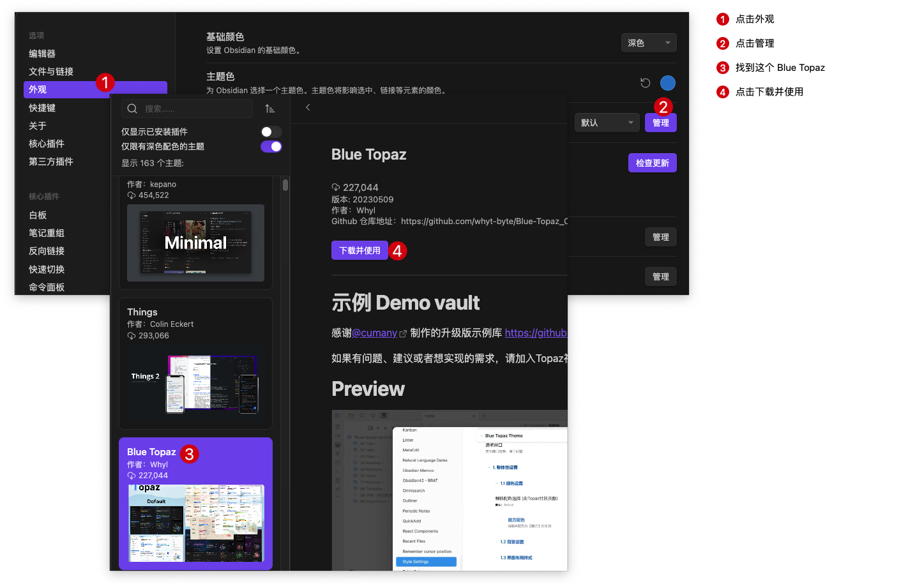Open 第三方插件 settings page
Image resolution: width=908 pixels, height=588 pixels.
pyautogui.click(x=51, y=162)
